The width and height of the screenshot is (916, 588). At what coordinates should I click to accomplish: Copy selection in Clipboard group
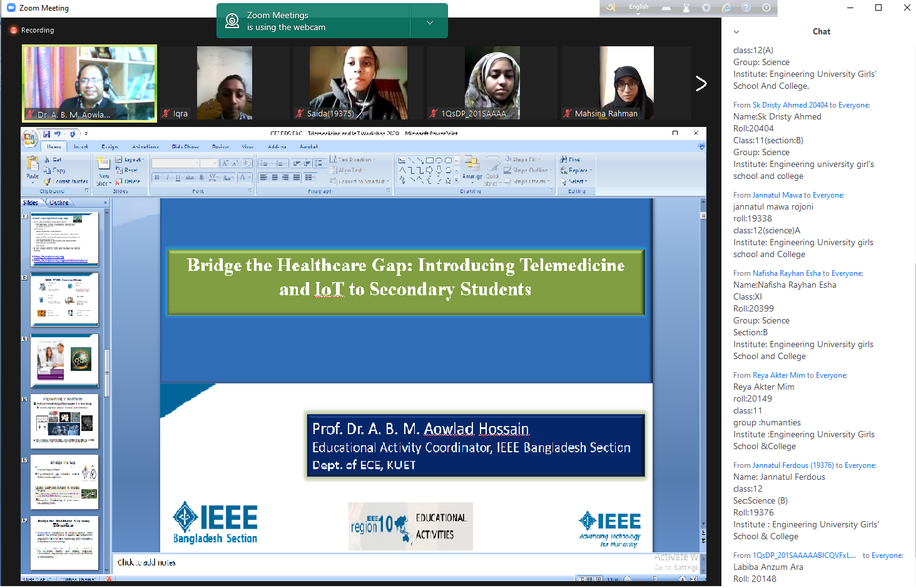tap(54, 170)
